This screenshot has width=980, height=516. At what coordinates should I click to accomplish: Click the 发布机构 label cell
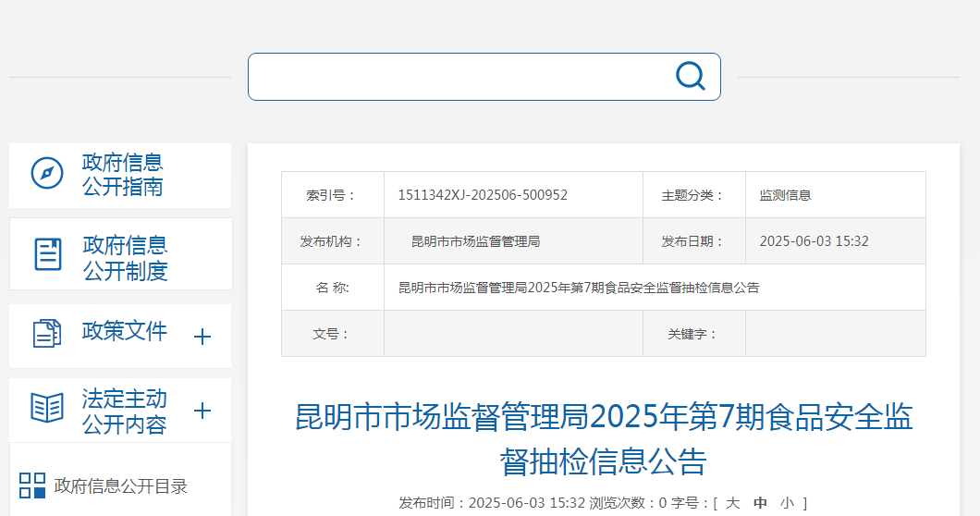point(333,241)
